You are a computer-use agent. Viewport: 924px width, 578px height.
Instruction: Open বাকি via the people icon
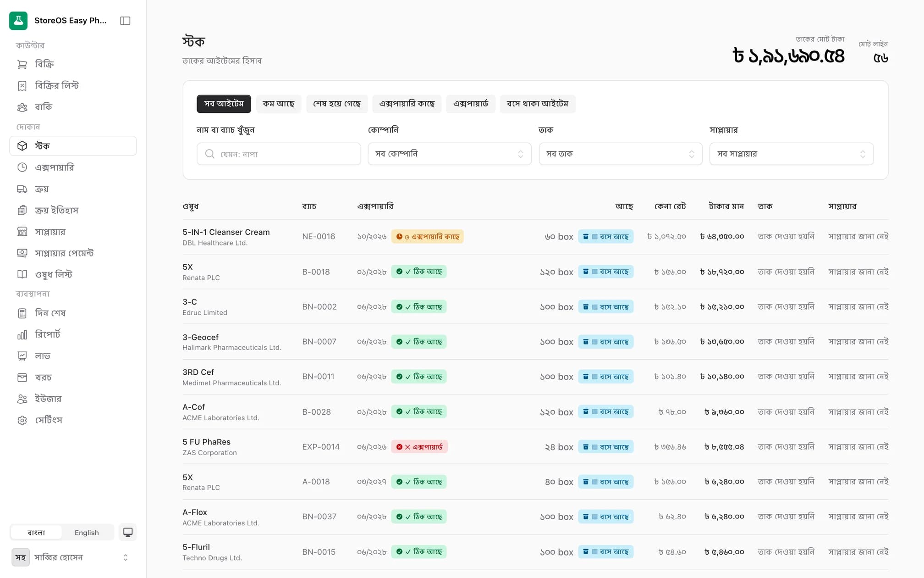[x=22, y=107]
